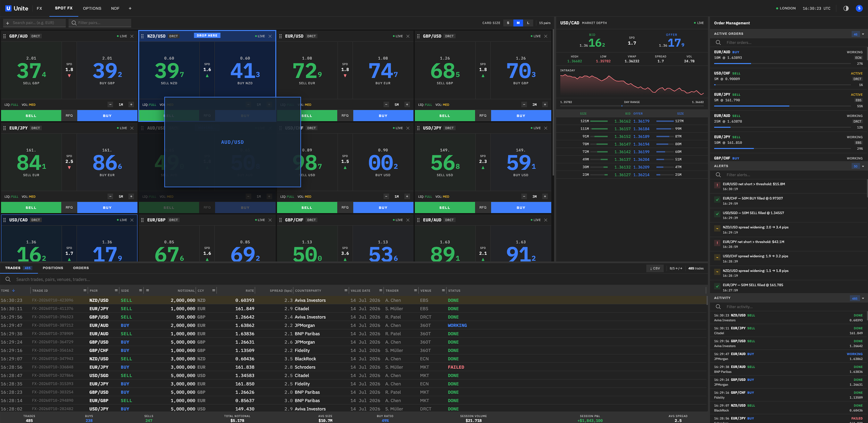Open Trader column filter menu
The width and height of the screenshot is (868, 423).
pos(415,290)
